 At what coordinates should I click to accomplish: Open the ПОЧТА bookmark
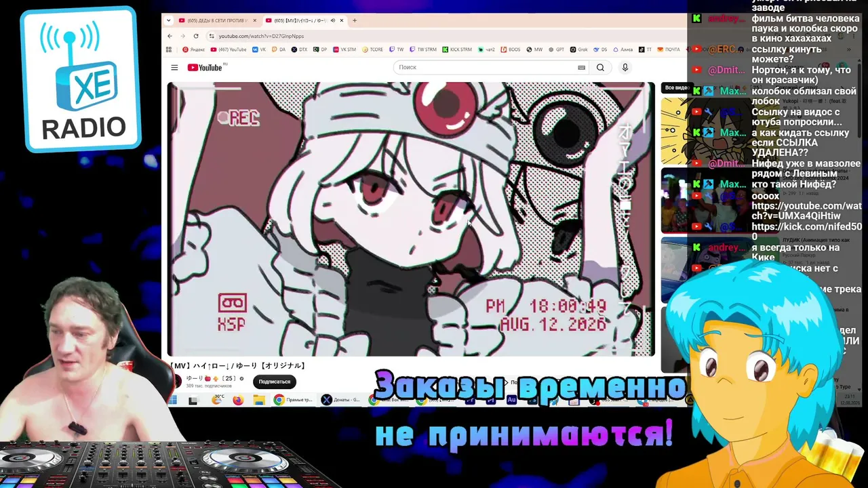coord(669,49)
